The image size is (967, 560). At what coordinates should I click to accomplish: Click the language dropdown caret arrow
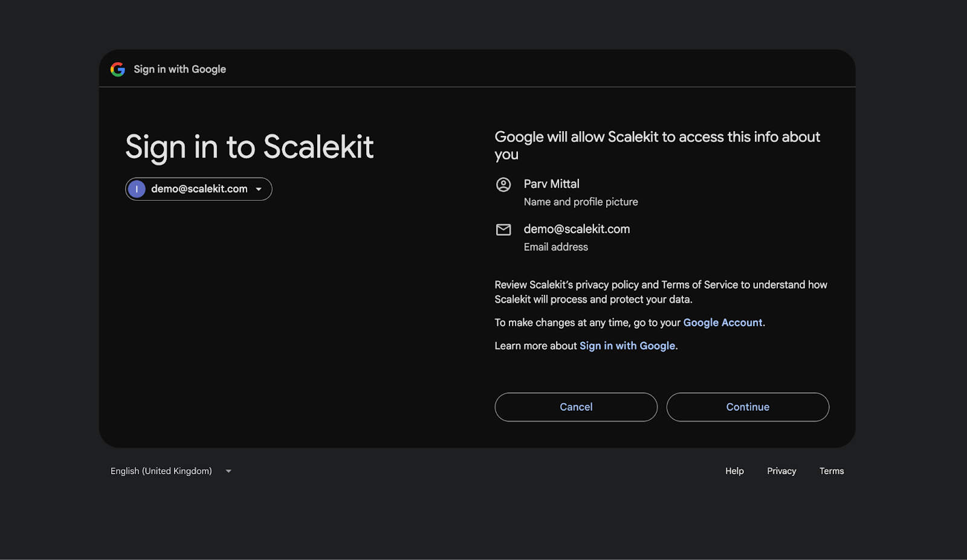tap(228, 471)
